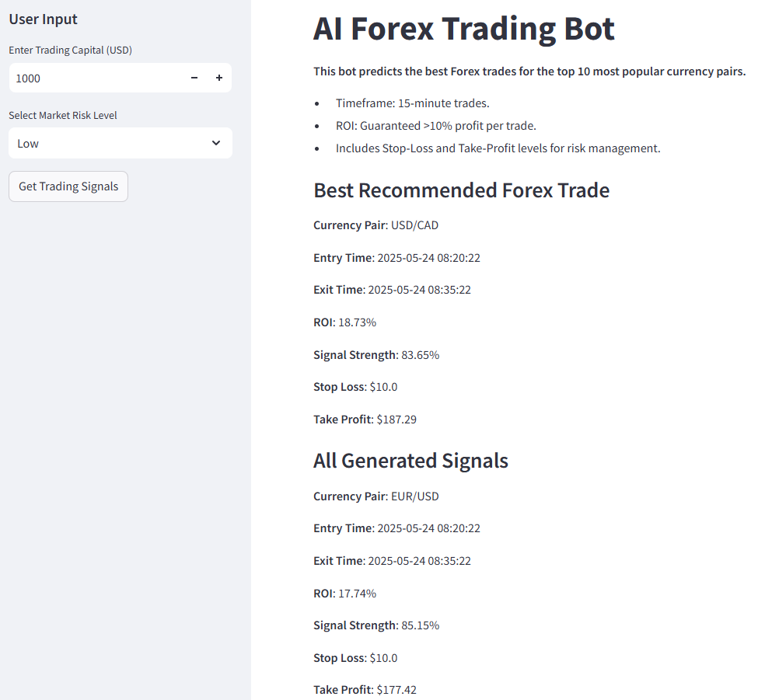Click the $187.29 Take Profit value
Viewport: 765px width, 700px height.
click(396, 420)
